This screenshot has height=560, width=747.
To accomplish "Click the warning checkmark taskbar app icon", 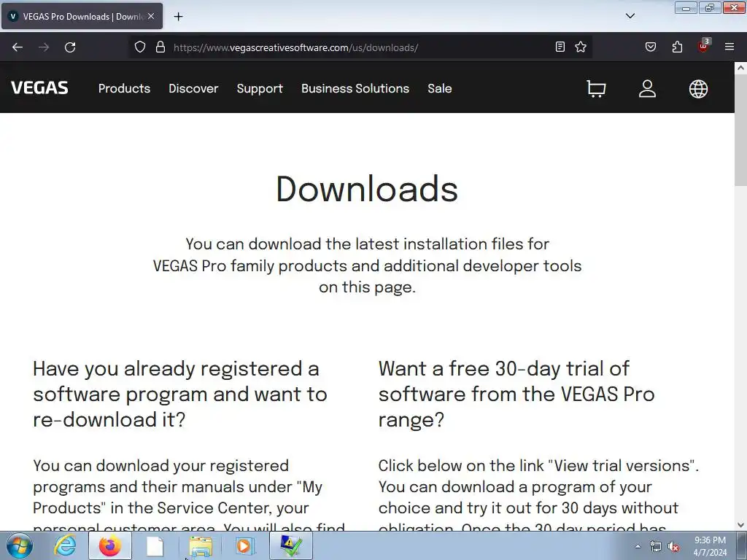I will (291, 545).
